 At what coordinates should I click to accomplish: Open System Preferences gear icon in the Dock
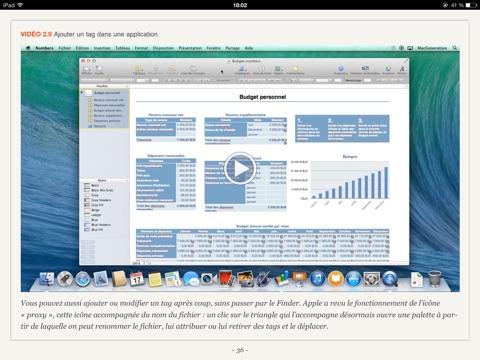tap(371, 279)
